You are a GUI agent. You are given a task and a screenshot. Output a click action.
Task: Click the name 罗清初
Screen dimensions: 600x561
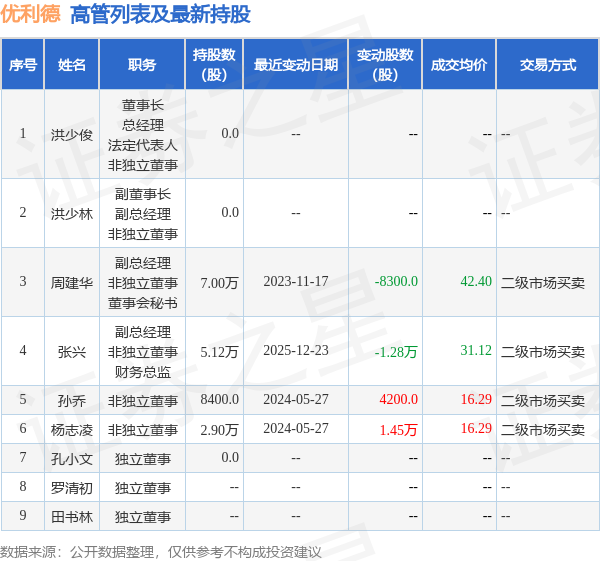click(72, 488)
